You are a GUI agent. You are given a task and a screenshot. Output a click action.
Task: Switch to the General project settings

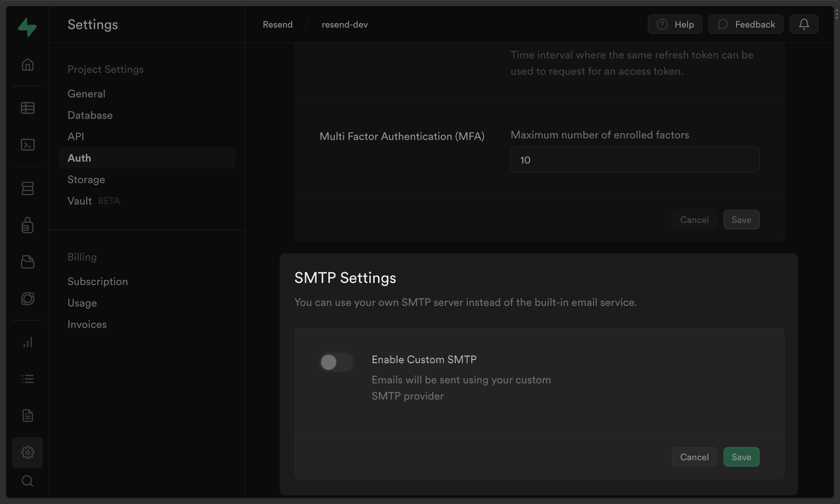pos(86,94)
